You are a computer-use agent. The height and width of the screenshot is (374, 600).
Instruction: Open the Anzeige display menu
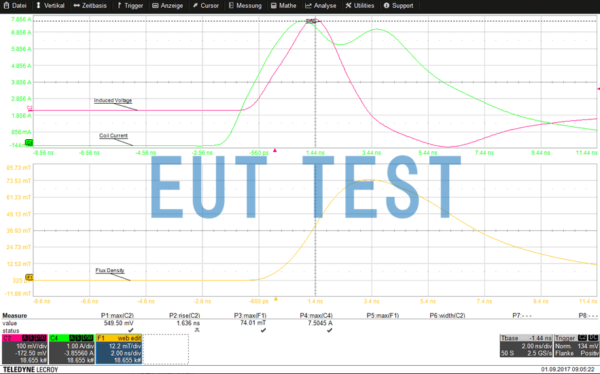pyautogui.click(x=168, y=6)
